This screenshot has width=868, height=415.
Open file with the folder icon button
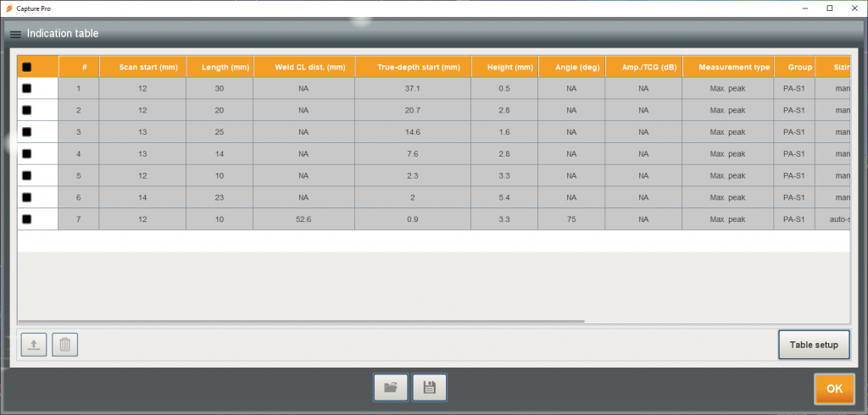(x=391, y=387)
